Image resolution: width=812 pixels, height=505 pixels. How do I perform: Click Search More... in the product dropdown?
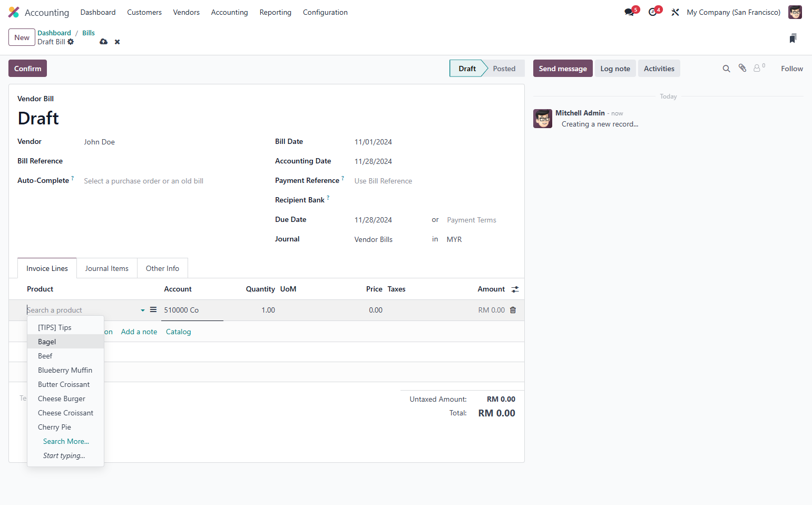(66, 441)
